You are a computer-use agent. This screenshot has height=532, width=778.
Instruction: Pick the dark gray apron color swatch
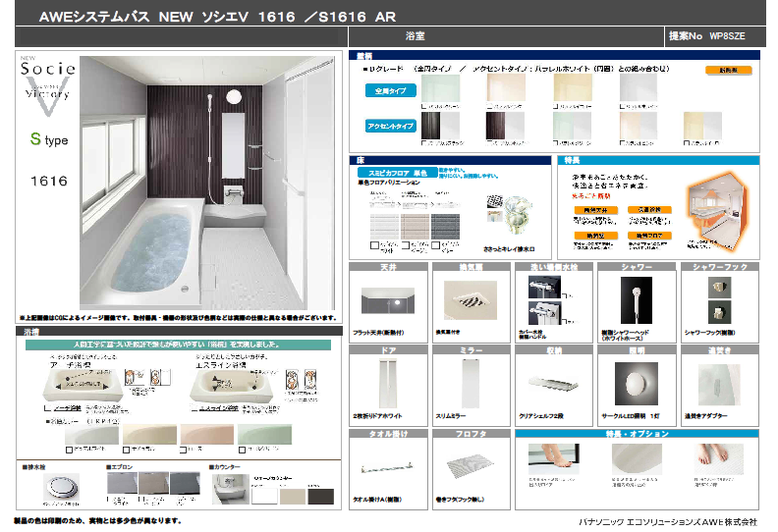(x=185, y=483)
